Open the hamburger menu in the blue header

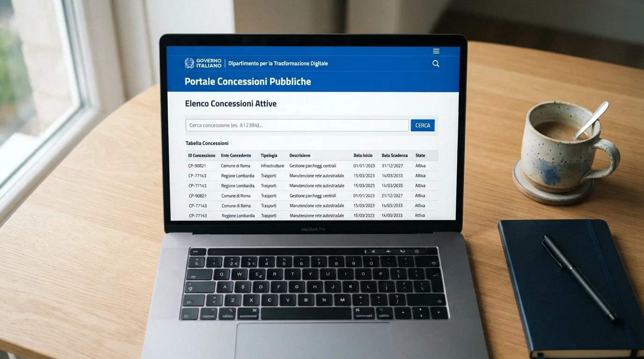tap(436, 51)
